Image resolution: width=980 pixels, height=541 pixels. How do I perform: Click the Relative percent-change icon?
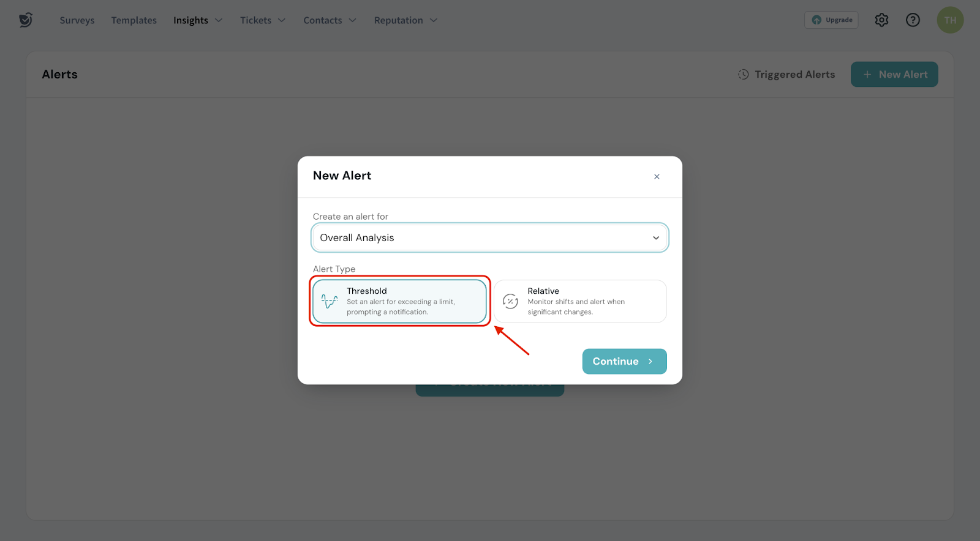point(510,301)
